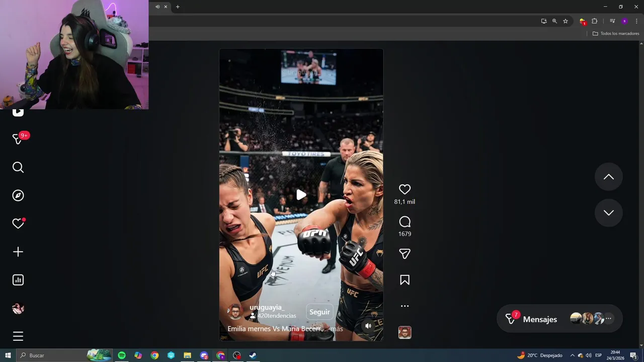Open the Reels icon in sidebar
This screenshot has width=644, height=362.
pyautogui.click(x=18, y=113)
